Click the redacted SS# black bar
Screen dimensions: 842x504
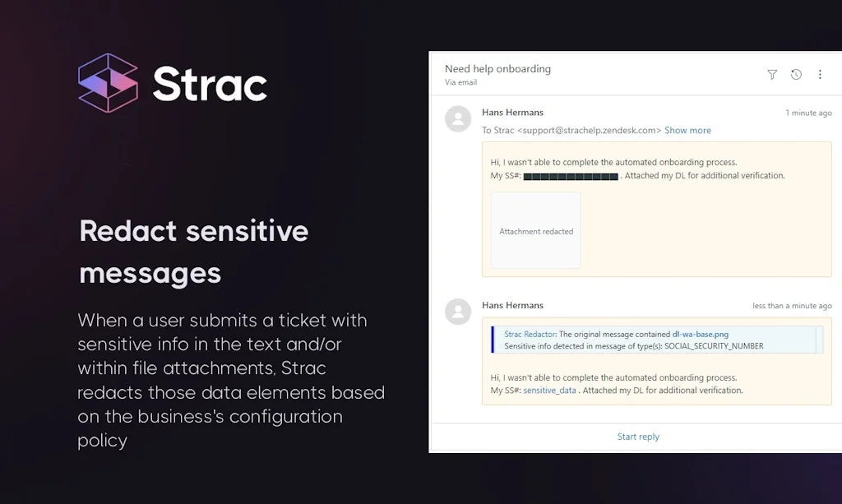click(x=571, y=175)
